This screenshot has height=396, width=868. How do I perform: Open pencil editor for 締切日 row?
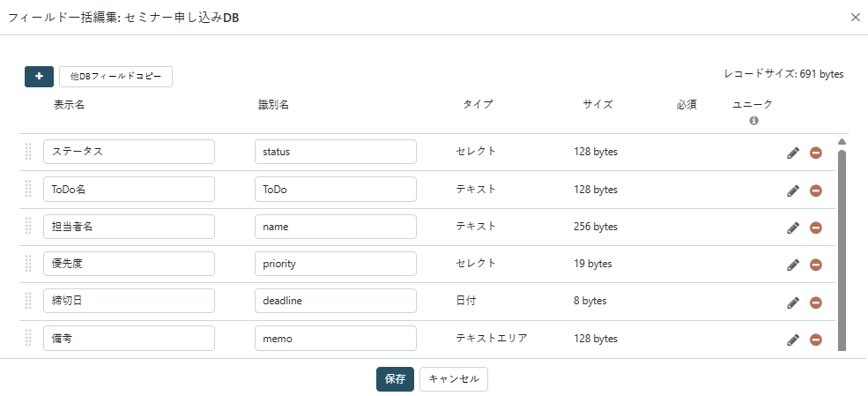793,303
